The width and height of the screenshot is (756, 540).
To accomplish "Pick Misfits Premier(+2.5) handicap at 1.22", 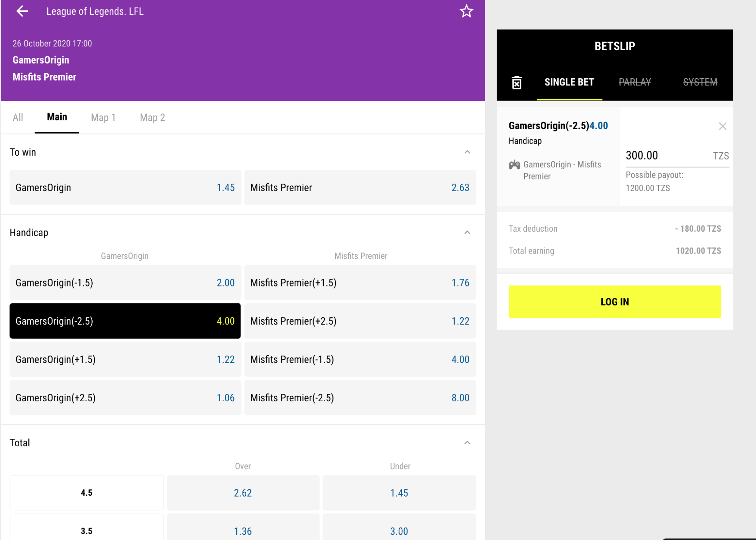I will 360,321.
